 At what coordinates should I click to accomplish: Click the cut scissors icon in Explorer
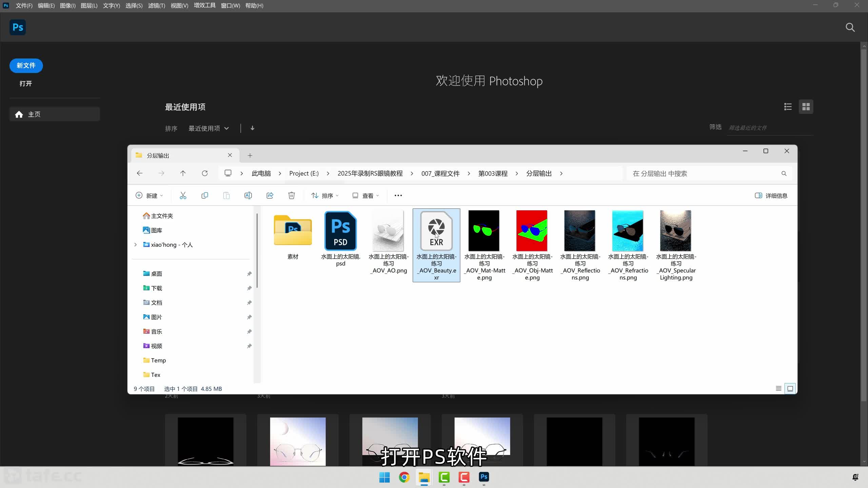tap(183, 196)
